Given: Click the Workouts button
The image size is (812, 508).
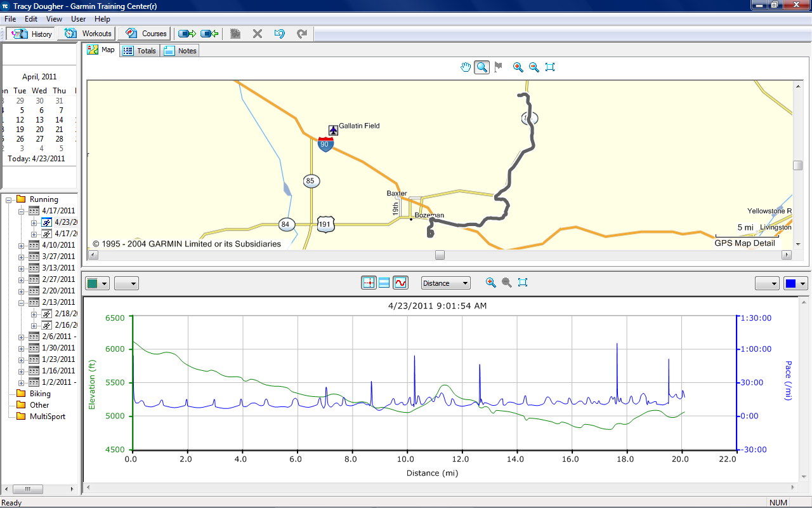Looking at the screenshot, I should 87,34.
